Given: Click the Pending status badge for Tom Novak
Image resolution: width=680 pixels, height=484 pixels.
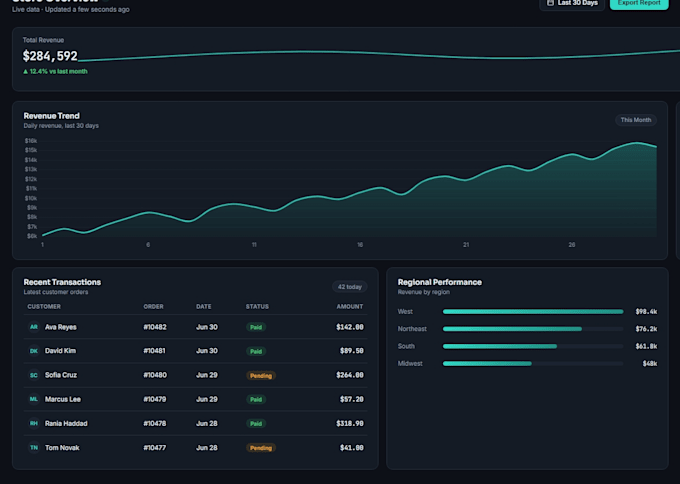Looking at the screenshot, I should tap(261, 448).
